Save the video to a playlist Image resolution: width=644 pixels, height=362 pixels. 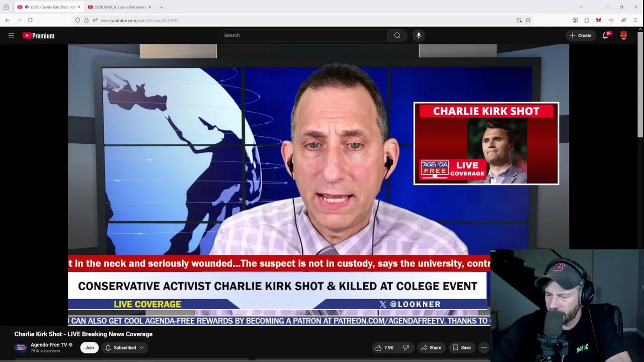[x=461, y=347]
